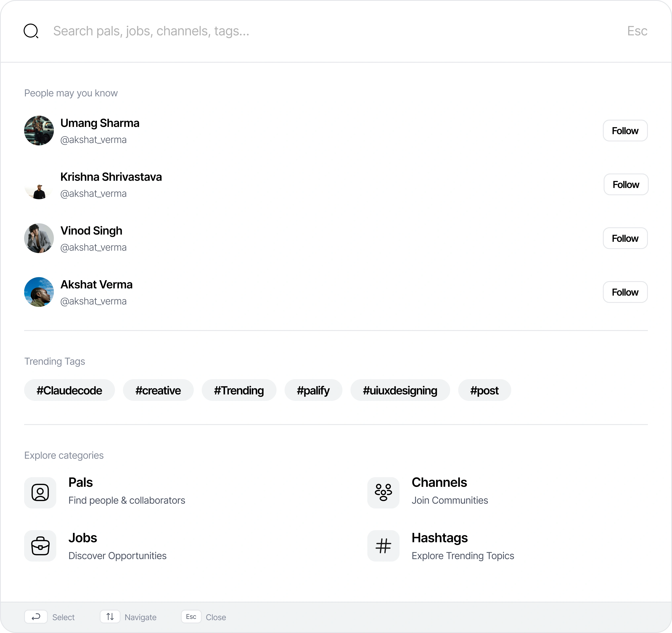Open the Pals category title
Screen dimensions: 672x633
[80, 482]
